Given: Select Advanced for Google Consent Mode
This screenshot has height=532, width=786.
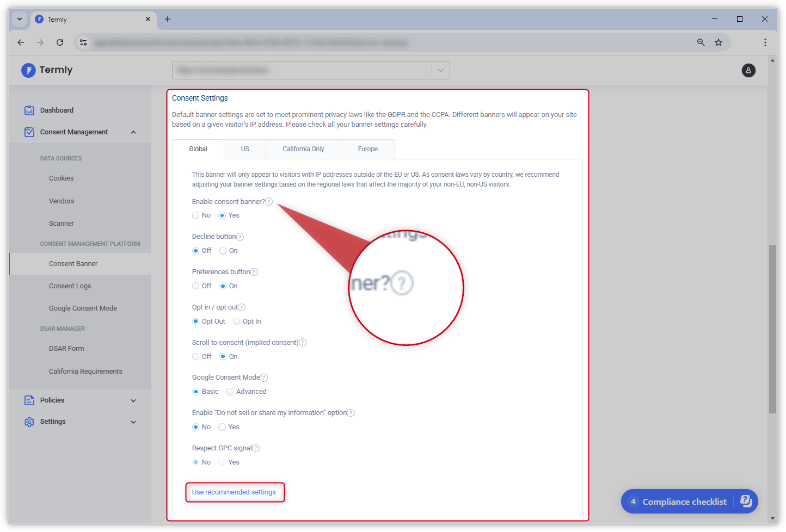Looking at the screenshot, I should pyautogui.click(x=230, y=391).
